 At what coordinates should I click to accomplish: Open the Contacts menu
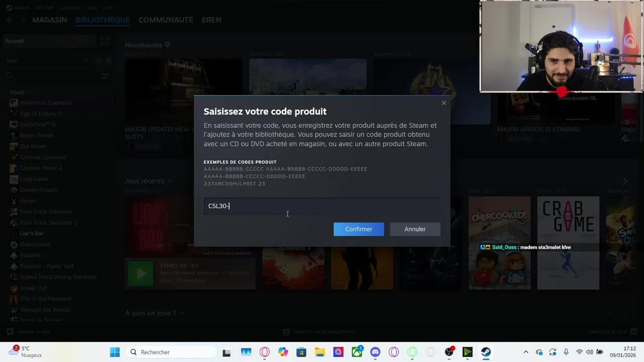[70, 8]
